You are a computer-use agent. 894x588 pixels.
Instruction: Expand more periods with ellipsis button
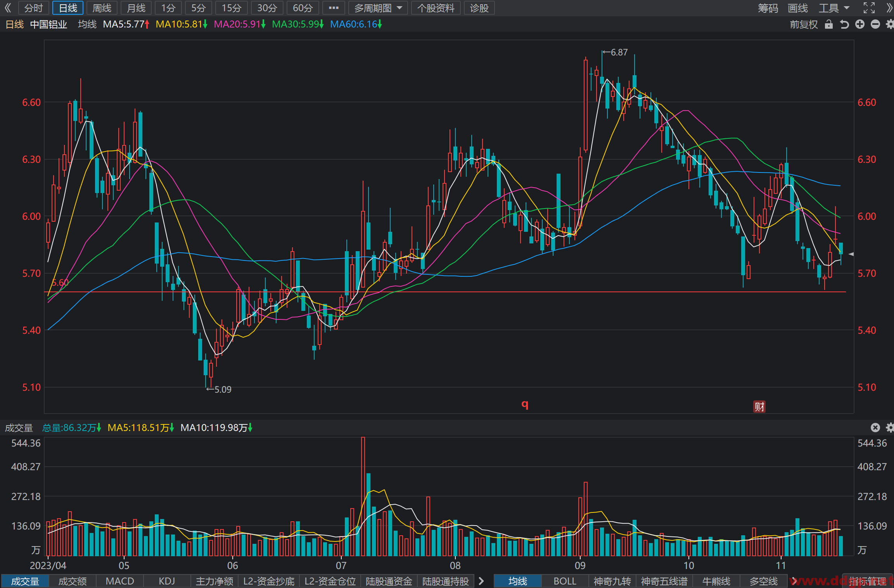tap(334, 8)
